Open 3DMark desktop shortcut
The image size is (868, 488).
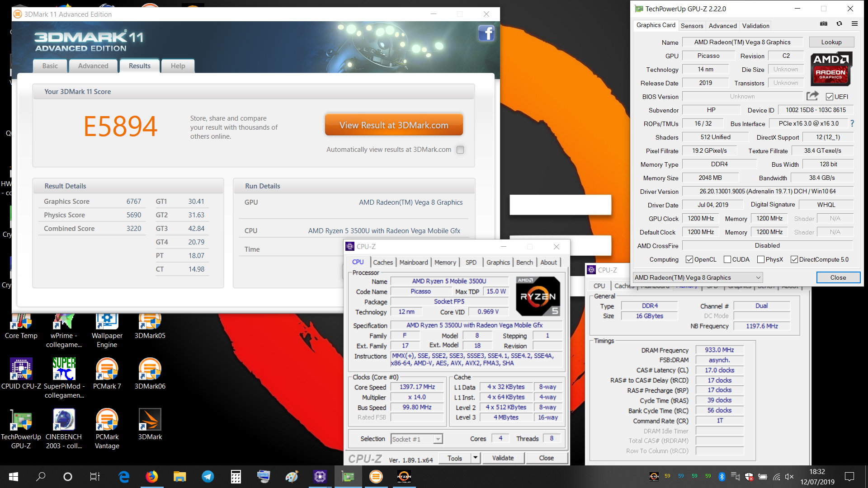click(150, 424)
